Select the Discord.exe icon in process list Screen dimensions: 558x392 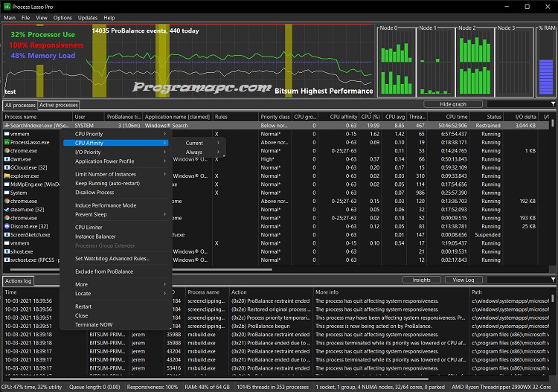[x=7, y=226]
